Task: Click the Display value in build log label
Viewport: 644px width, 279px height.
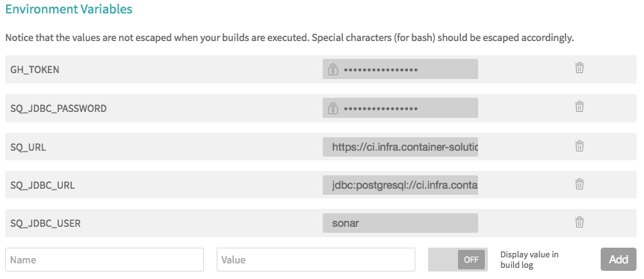Action: 530,260
